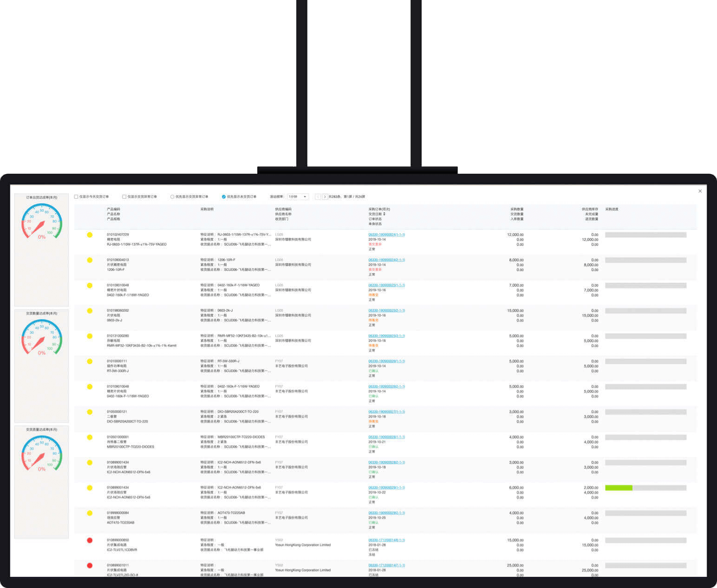Click quantity 12,000.00 in 采购数量 column
This screenshot has height=588, width=717.
515,235
